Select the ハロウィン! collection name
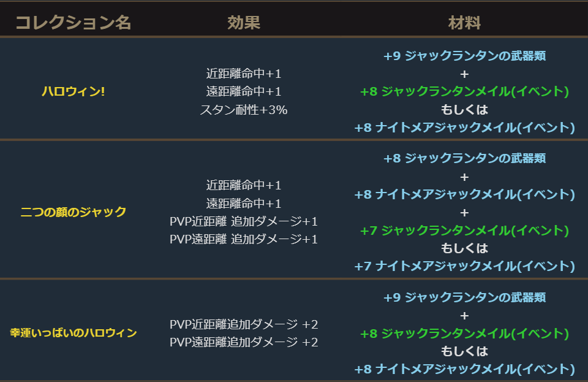This screenshot has width=588, height=382. [73, 91]
